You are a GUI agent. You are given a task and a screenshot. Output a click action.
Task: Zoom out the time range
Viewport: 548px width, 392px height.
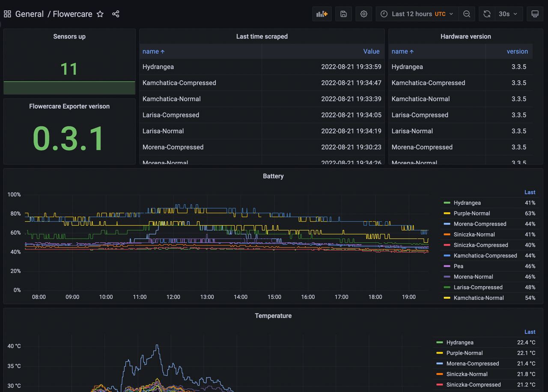click(467, 14)
